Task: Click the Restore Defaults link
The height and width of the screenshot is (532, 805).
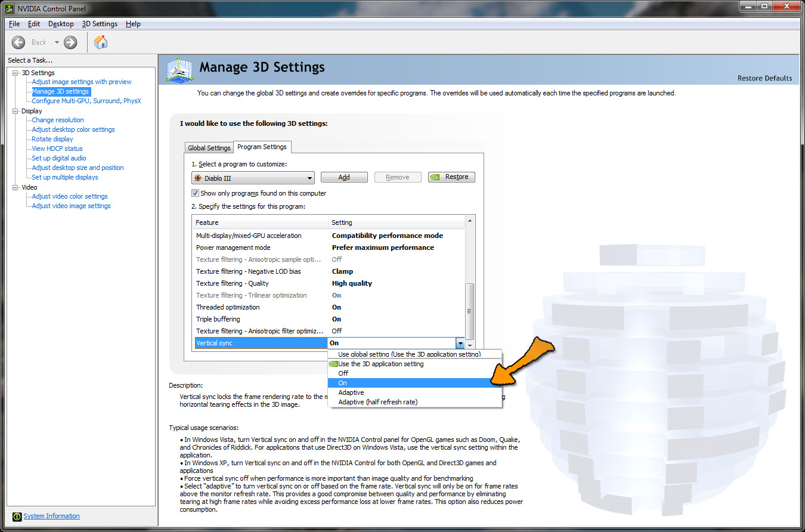Action: (764, 78)
